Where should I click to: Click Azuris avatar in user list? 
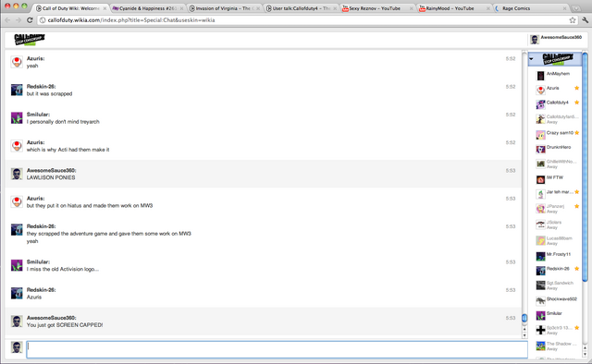pyautogui.click(x=540, y=90)
